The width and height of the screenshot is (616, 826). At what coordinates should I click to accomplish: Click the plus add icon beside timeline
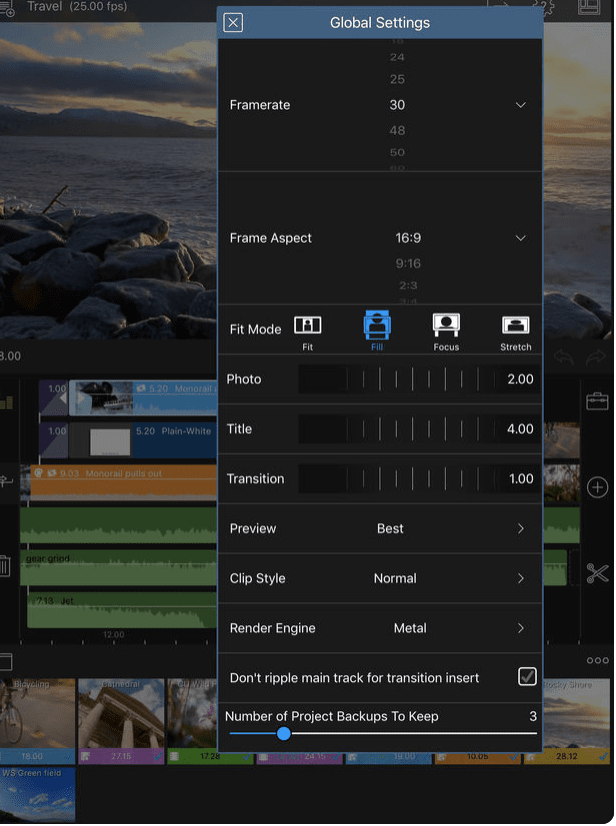tap(597, 487)
